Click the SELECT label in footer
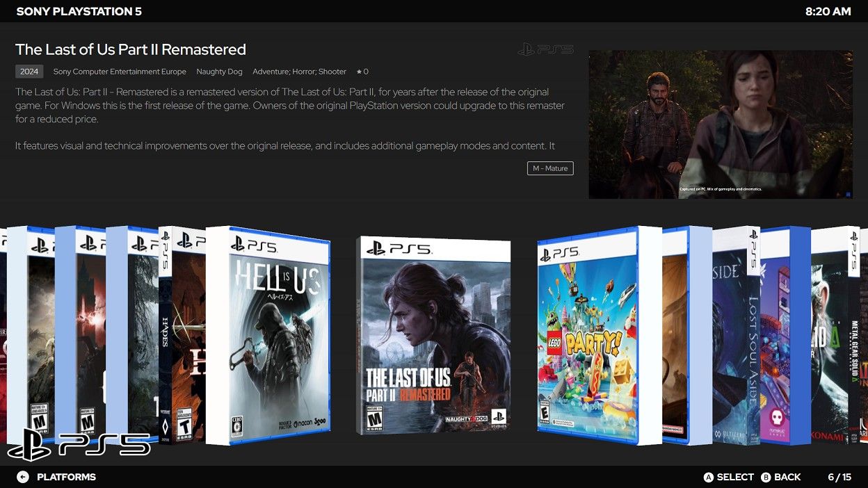This screenshot has width=868, height=488. pos(735,477)
